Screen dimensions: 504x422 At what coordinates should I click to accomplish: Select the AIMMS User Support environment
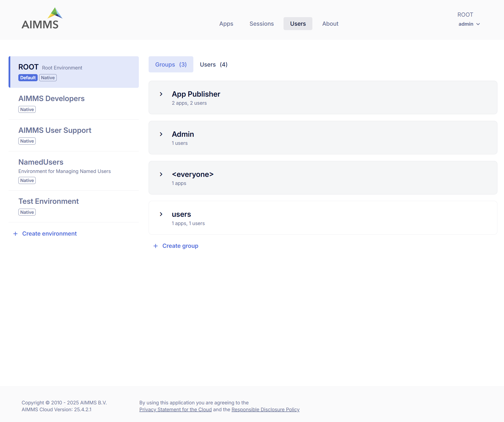[x=74, y=136]
